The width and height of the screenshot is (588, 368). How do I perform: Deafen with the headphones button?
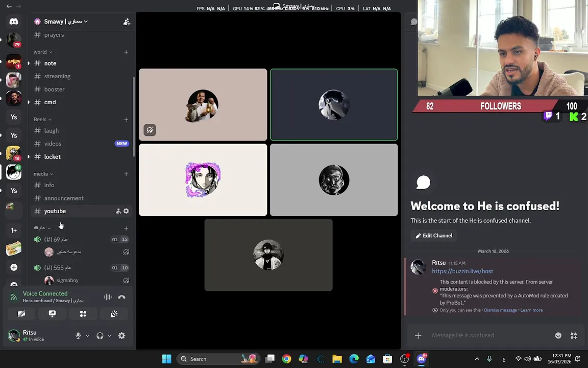pyautogui.click(x=100, y=336)
